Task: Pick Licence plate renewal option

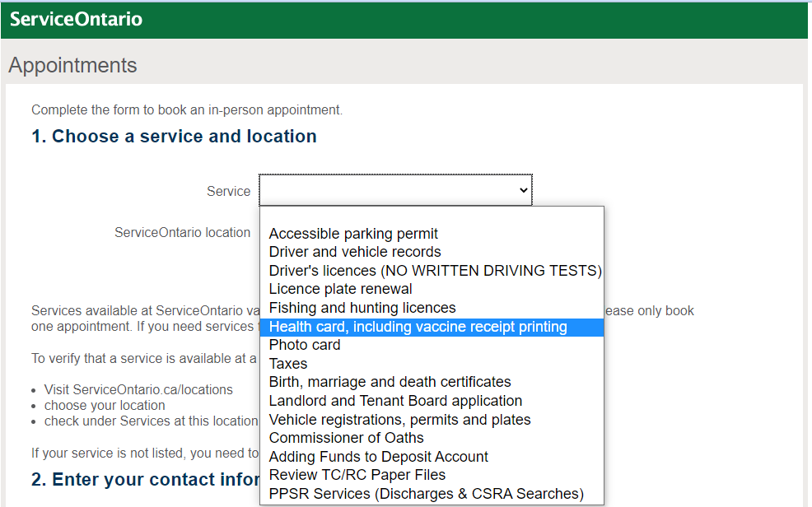Action: pos(432,289)
